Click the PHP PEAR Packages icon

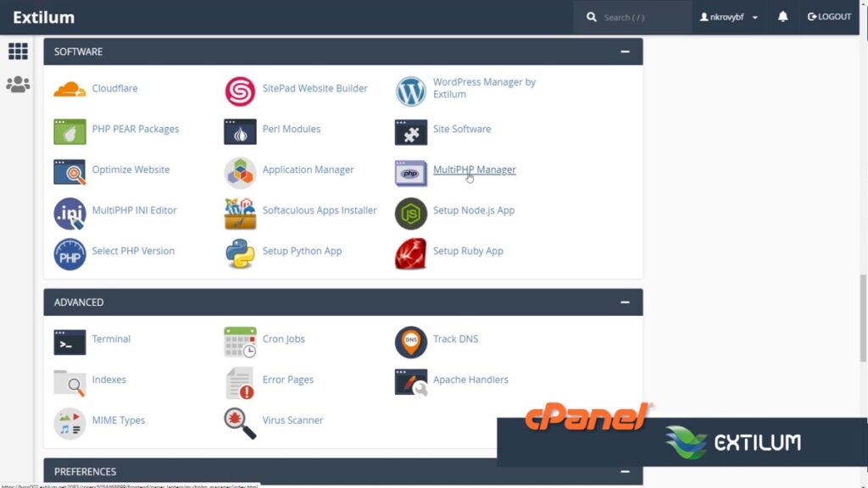pyautogui.click(x=70, y=131)
